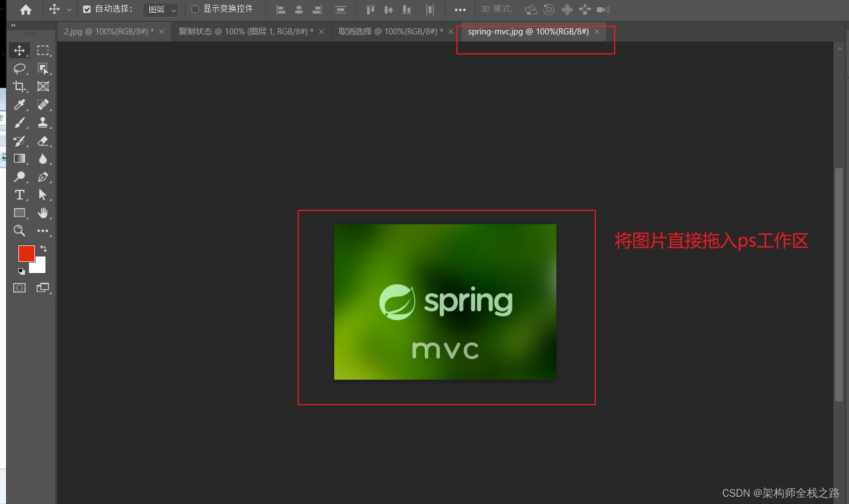Viewport: 849px width, 504px height.
Task: Select the Path Selection tool
Action: 43,195
